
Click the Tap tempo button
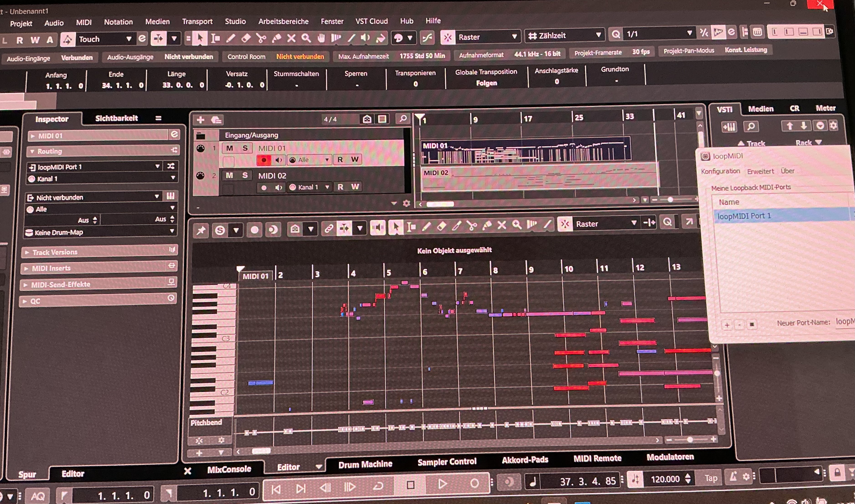(x=711, y=478)
